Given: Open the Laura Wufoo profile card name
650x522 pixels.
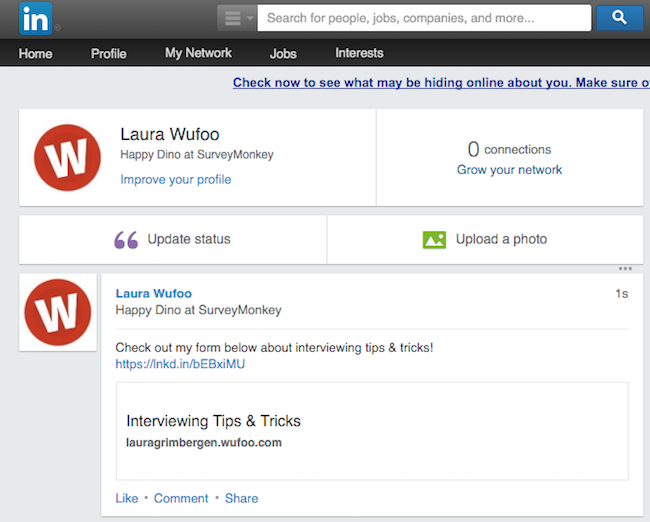Looking at the screenshot, I should (170, 134).
